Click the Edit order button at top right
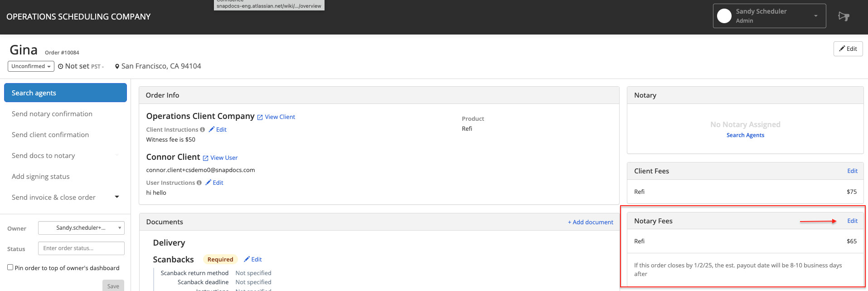Screen dimensions: 868x291 click(x=848, y=49)
